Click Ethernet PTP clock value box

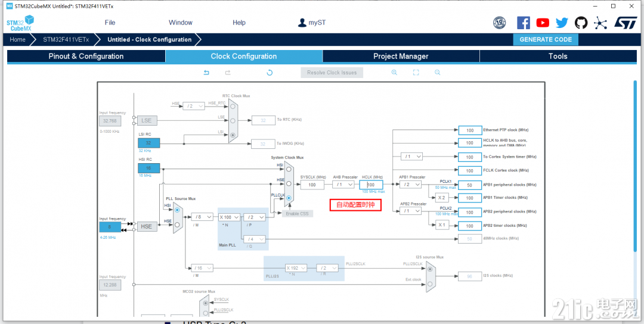pos(469,130)
